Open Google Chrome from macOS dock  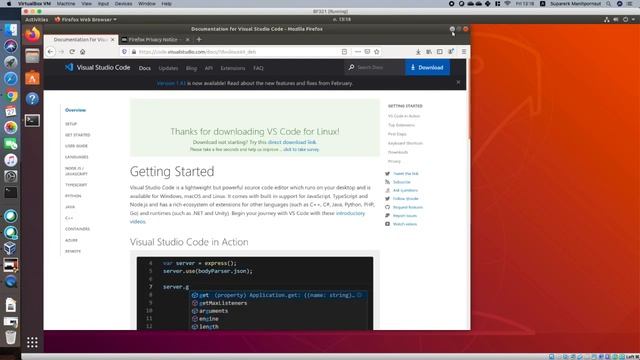tap(11, 96)
